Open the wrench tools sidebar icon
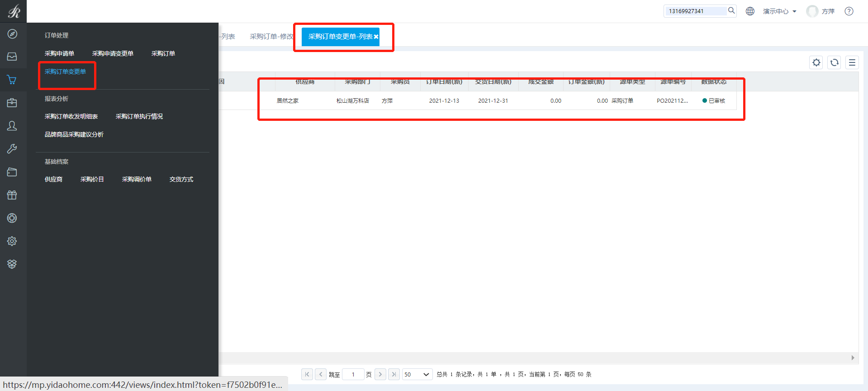The width and height of the screenshot is (868, 391). click(12, 149)
